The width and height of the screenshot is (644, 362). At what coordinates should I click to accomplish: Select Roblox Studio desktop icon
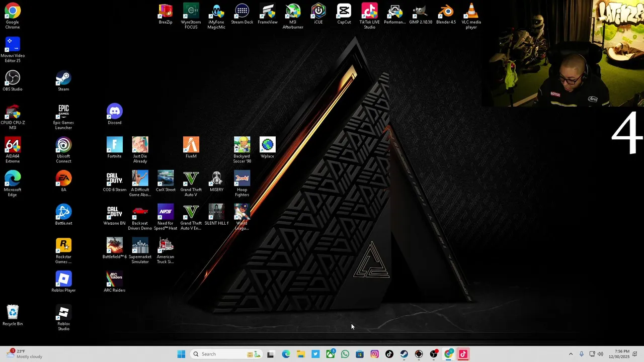click(x=63, y=318)
